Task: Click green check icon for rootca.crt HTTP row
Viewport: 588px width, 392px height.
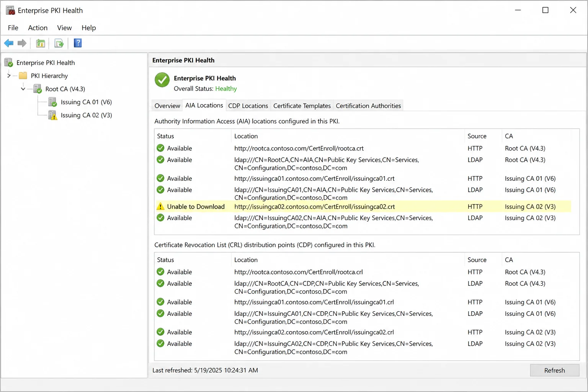Action: coord(160,148)
